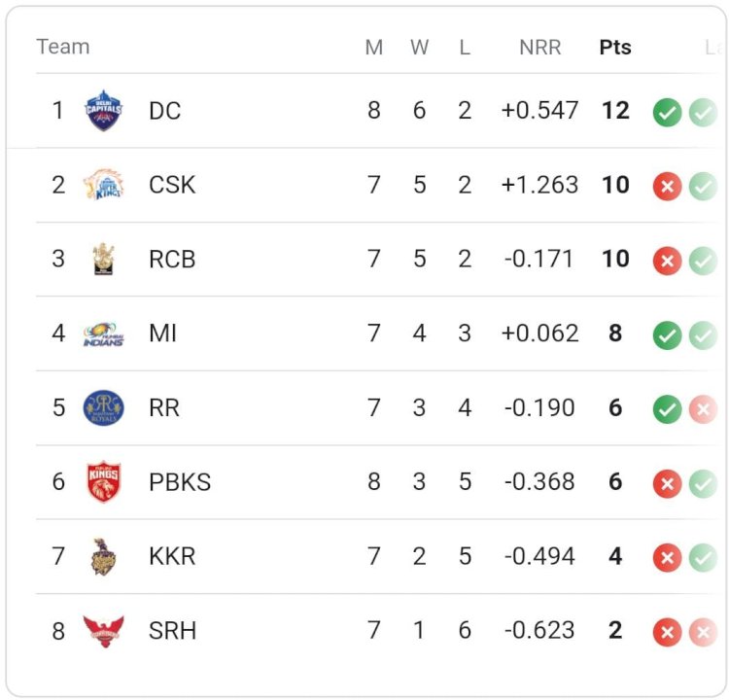
Task: Click SRH's red loss indicator
Action: 667,632
